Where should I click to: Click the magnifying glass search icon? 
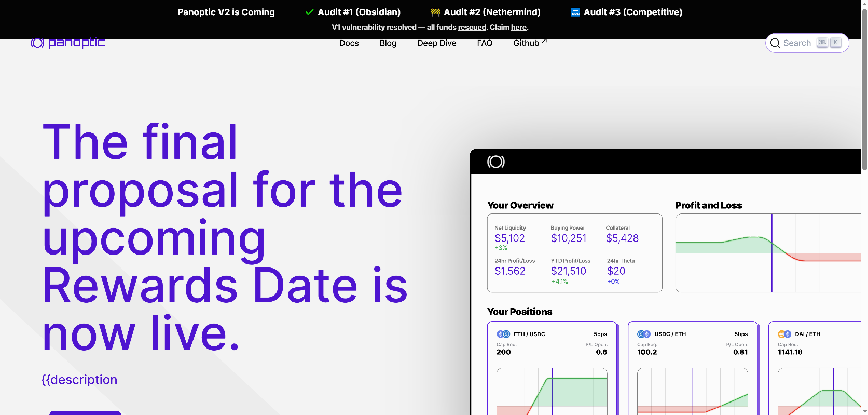coord(775,43)
